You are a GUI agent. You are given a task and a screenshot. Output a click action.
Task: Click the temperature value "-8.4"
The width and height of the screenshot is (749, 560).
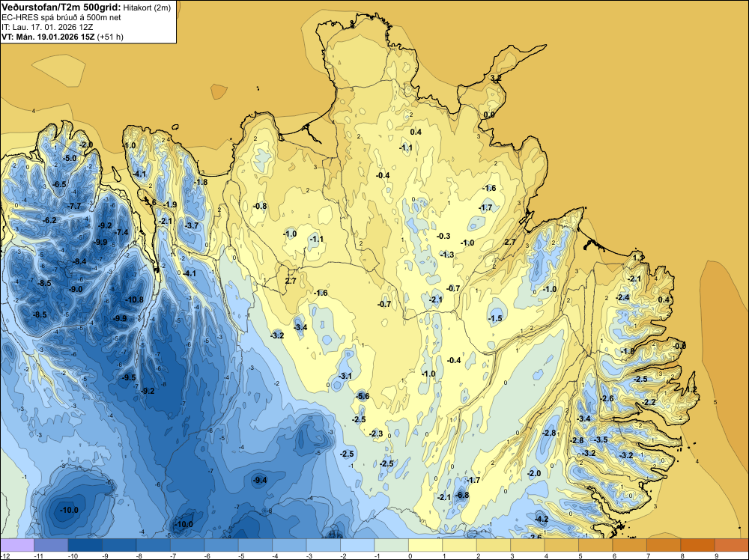coord(80,261)
